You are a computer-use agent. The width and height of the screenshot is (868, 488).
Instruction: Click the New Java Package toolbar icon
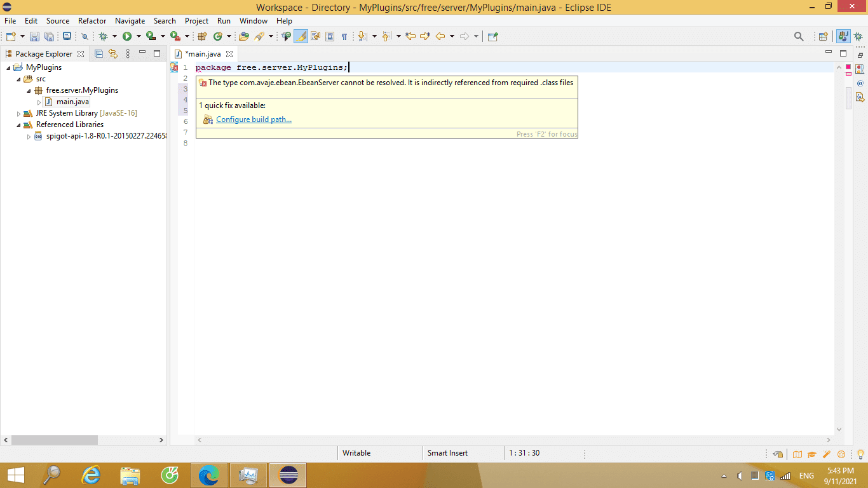pos(203,37)
